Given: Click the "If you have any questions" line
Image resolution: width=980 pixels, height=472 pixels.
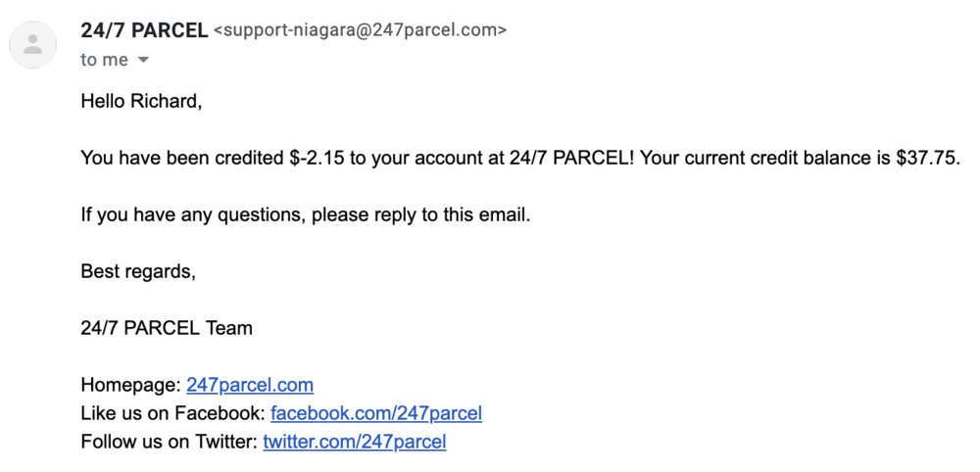Looking at the screenshot, I should coord(305,214).
